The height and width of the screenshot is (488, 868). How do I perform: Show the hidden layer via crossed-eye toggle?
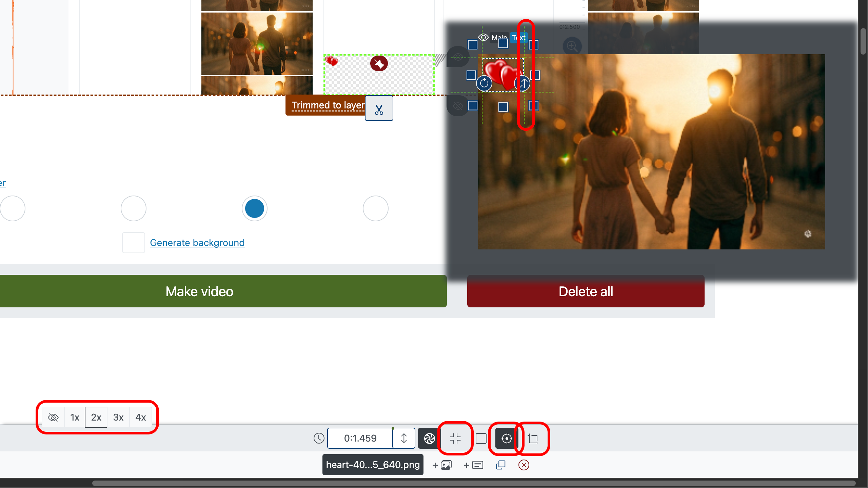[458, 106]
